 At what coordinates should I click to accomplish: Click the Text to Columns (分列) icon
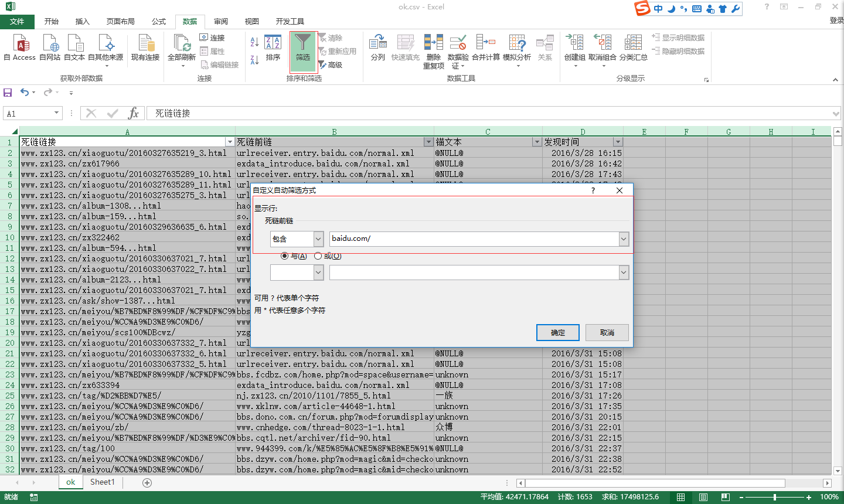[378, 47]
